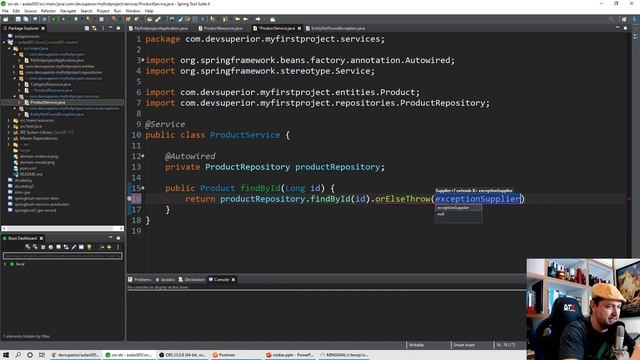Open the Windows Start menu

click(6, 355)
